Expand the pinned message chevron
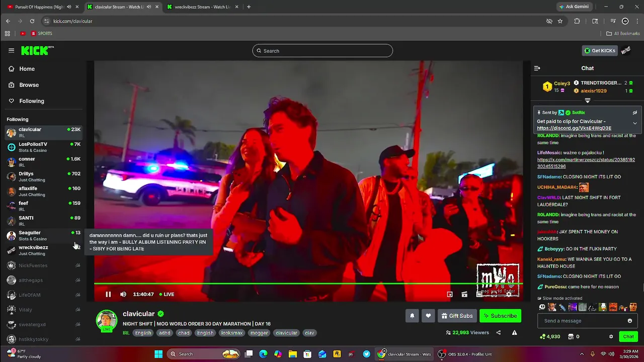This screenshot has height=362, width=644. pyautogui.click(x=635, y=123)
